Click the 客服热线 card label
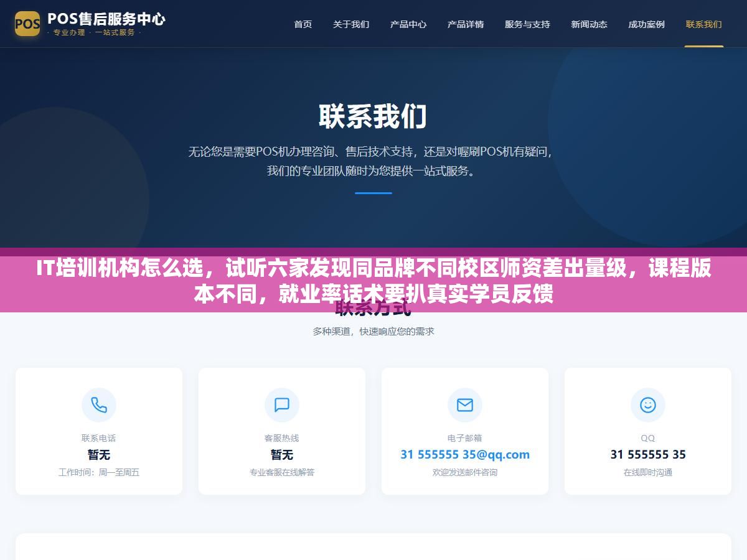The width and height of the screenshot is (747, 560). (282, 438)
